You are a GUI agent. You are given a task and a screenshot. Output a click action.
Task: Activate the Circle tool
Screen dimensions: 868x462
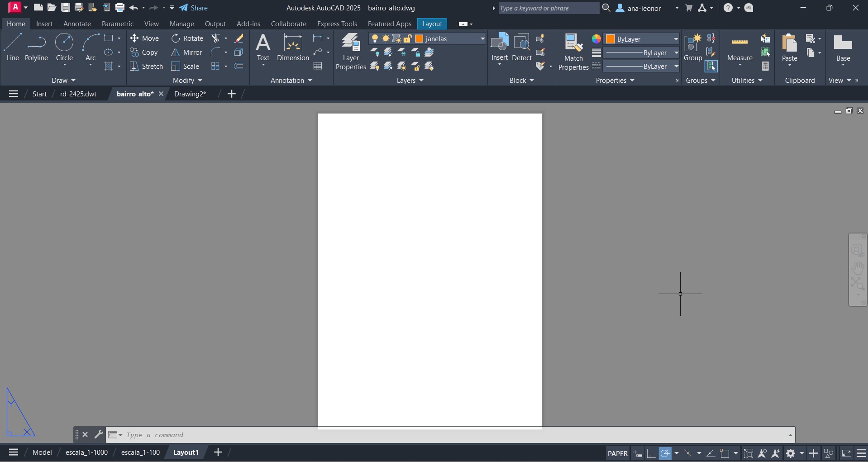tap(64, 48)
